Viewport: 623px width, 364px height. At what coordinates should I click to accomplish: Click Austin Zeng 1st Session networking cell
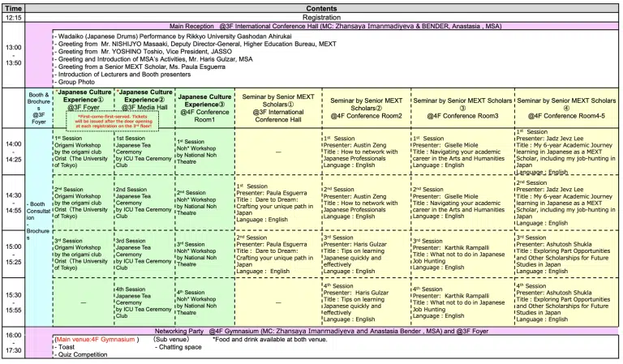[367, 152]
